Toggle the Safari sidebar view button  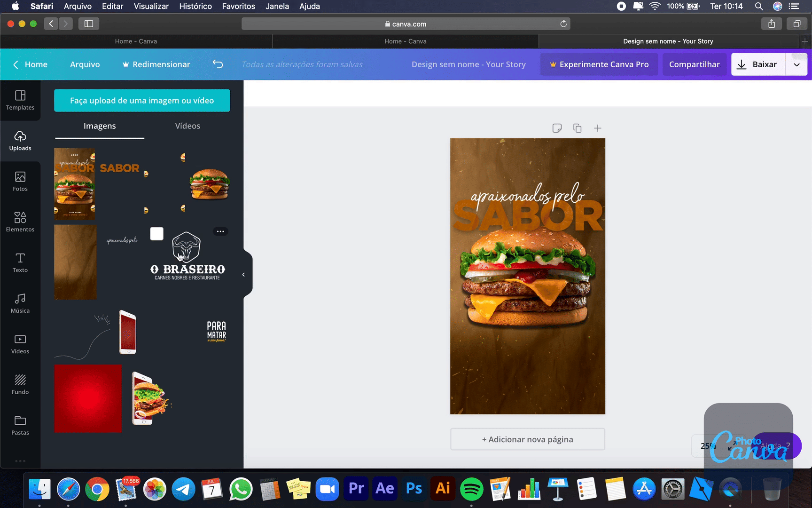[x=88, y=24]
